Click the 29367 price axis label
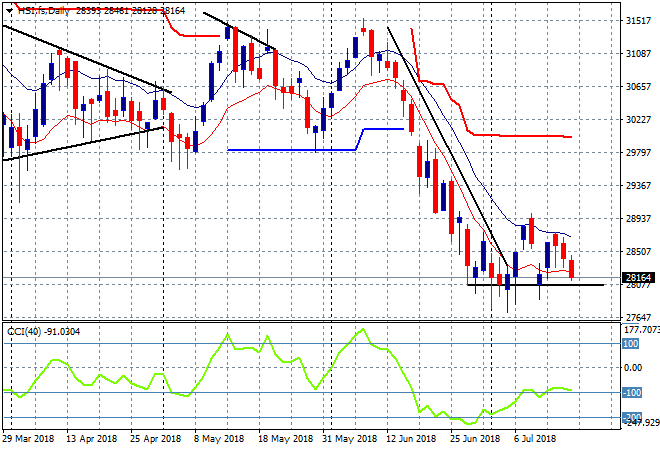This screenshot has height=450, width=660. click(638, 185)
